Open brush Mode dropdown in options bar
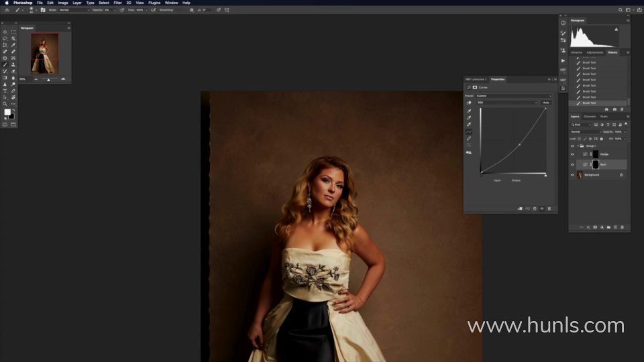 click(x=74, y=10)
